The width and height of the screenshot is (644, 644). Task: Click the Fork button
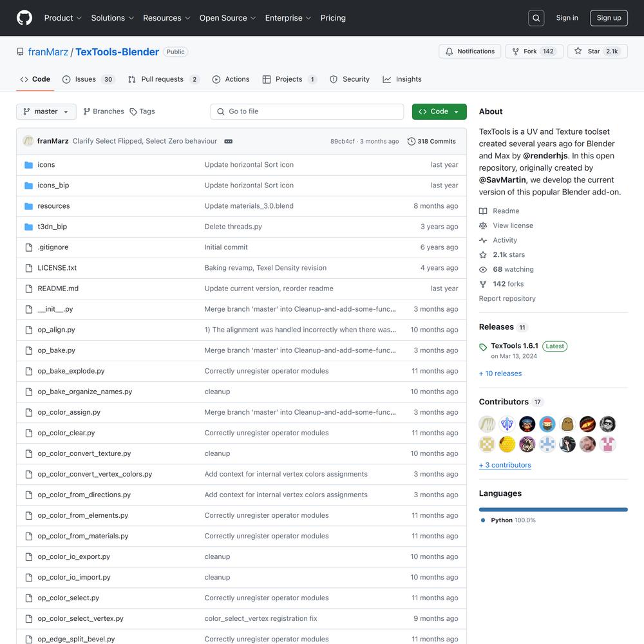tap(534, 52)
